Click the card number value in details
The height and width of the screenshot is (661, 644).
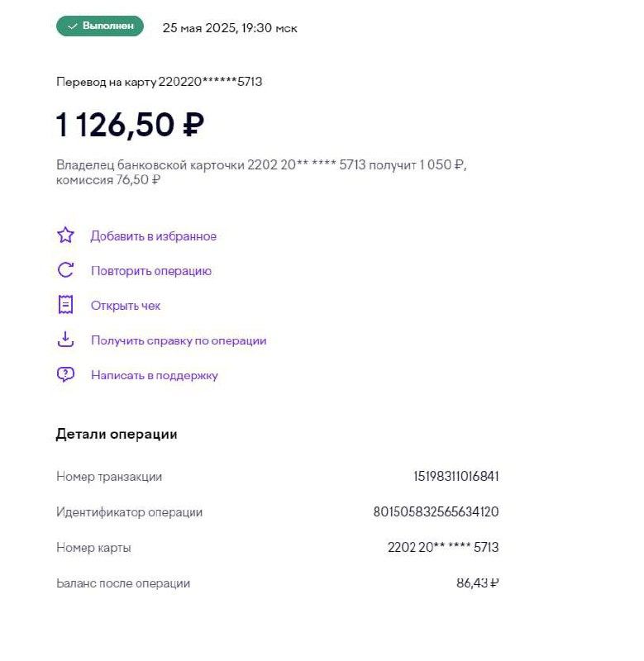coord(443,547)
